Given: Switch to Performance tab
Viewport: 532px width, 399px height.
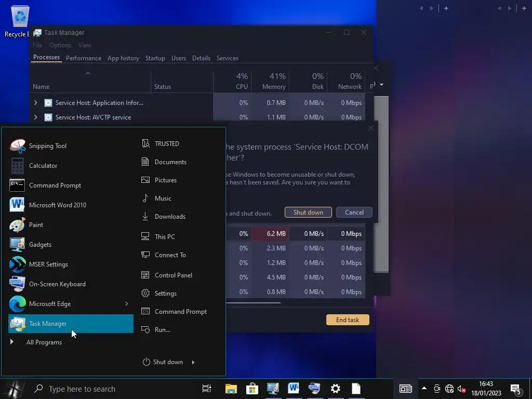Looking at the screenshot, I should click(84, 58).
